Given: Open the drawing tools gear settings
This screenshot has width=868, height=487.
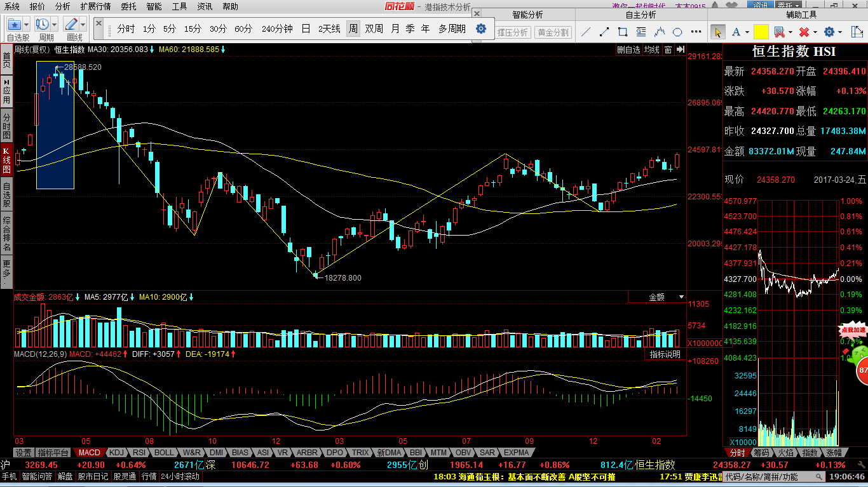Looking at the screenshot, I should (x=829, y=32).
